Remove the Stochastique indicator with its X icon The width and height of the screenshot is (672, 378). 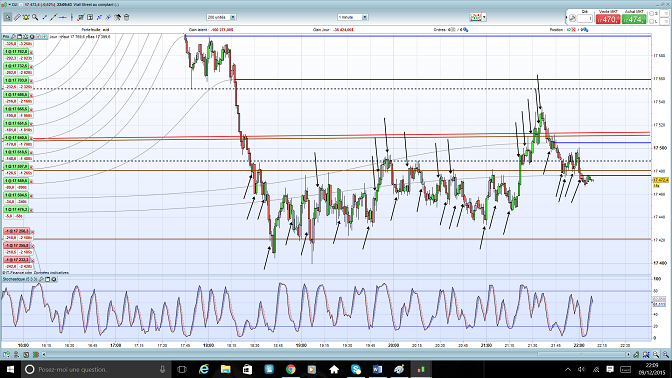(54, 279)
